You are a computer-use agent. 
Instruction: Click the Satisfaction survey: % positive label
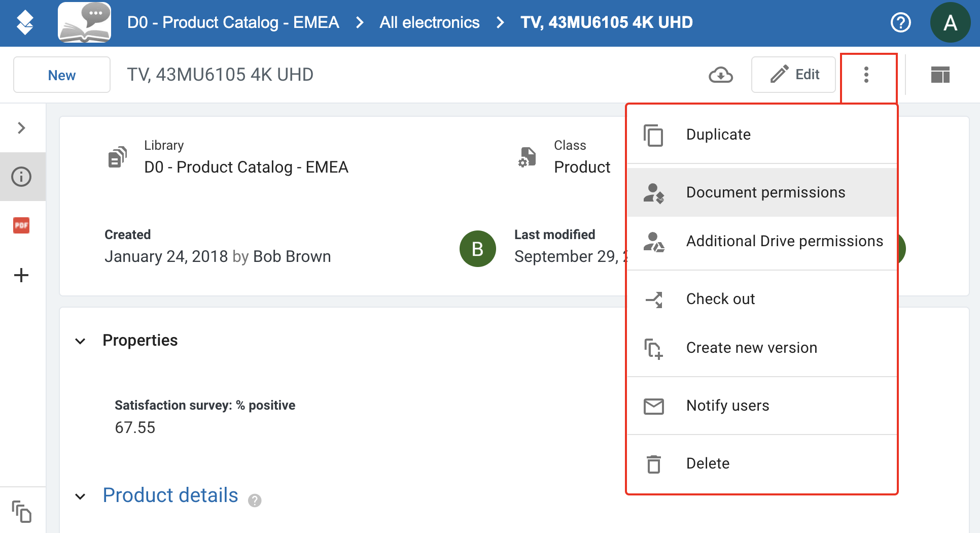(205, 405)
